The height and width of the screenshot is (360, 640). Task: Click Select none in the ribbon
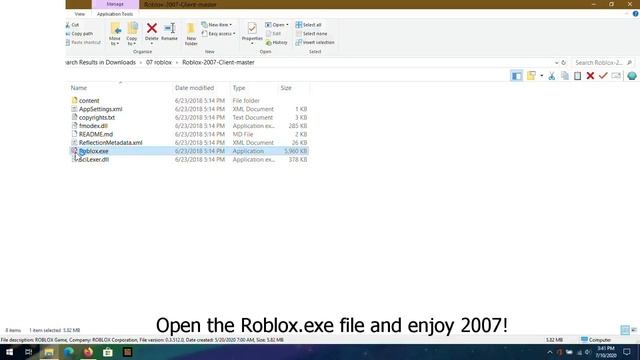coord(311,33)
